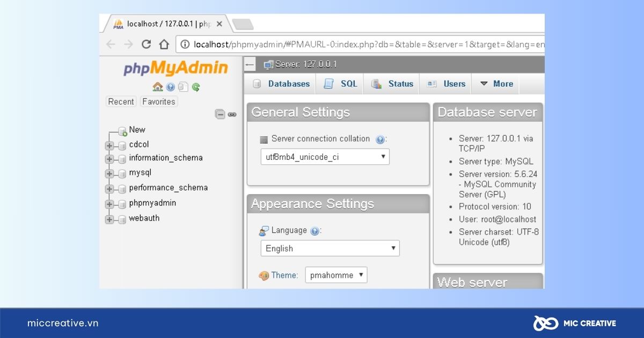
Task: Click the Appearance Settings panel header
Action: tap(338, 204)
